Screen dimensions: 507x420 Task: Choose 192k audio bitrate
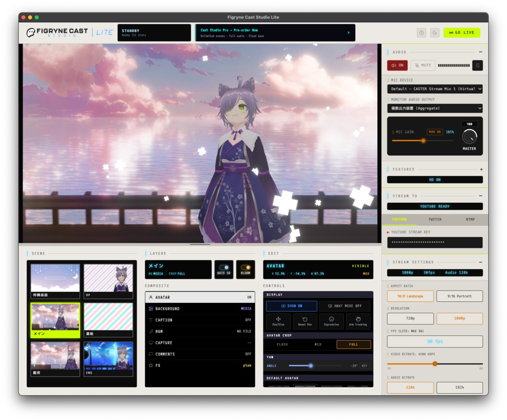click(x=459, y=387)
